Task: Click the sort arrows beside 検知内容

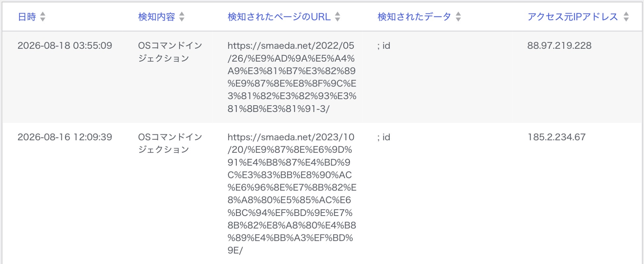Action: coord(182,17)
